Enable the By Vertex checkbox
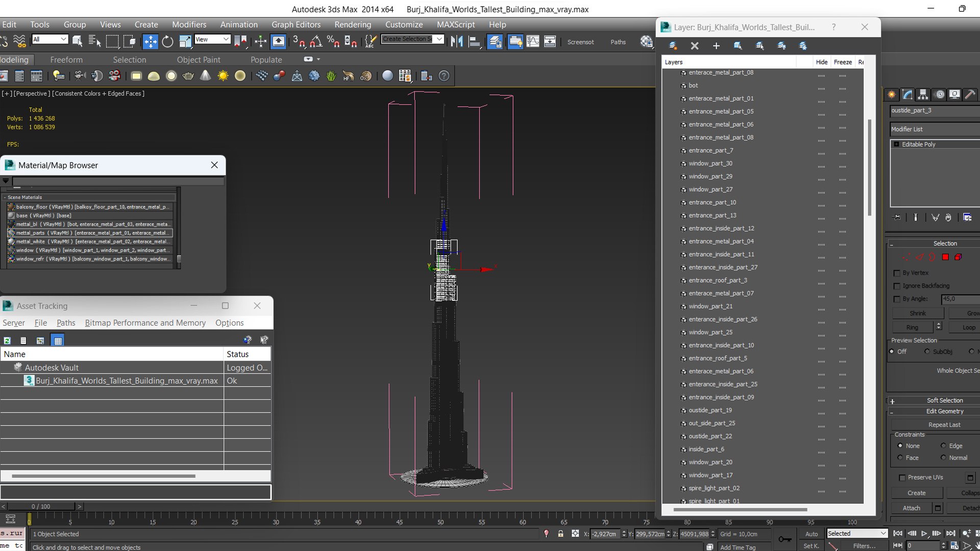Image resolution: width=980 pixels, height=551 pixels. [x=897, y=273]
